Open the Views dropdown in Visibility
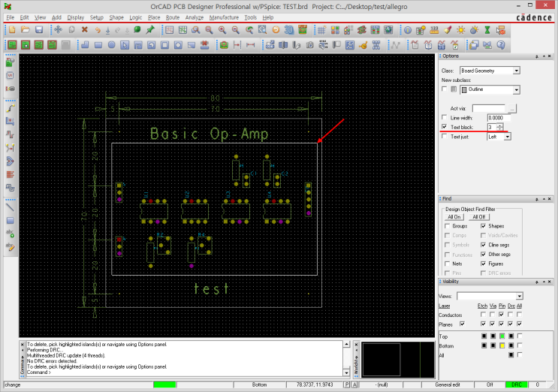Image resolution: width=558 pixels, height=392 pixels. (x=519, y=297)
